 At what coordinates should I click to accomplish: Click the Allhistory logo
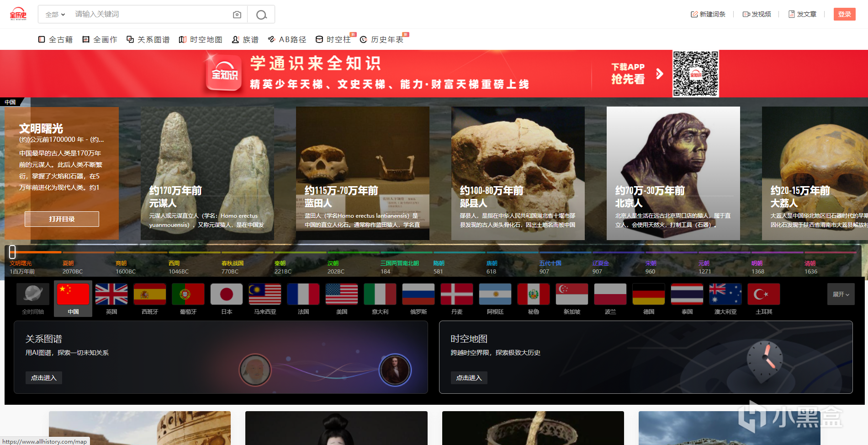point(18,14)
